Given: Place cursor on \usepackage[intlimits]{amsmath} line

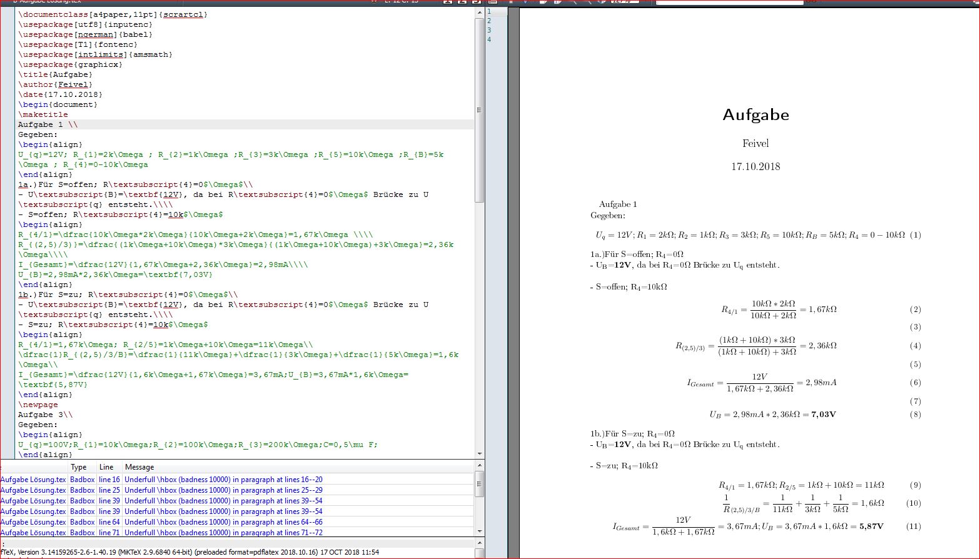Looking at the screenshot, I should [x=95, y=54].
